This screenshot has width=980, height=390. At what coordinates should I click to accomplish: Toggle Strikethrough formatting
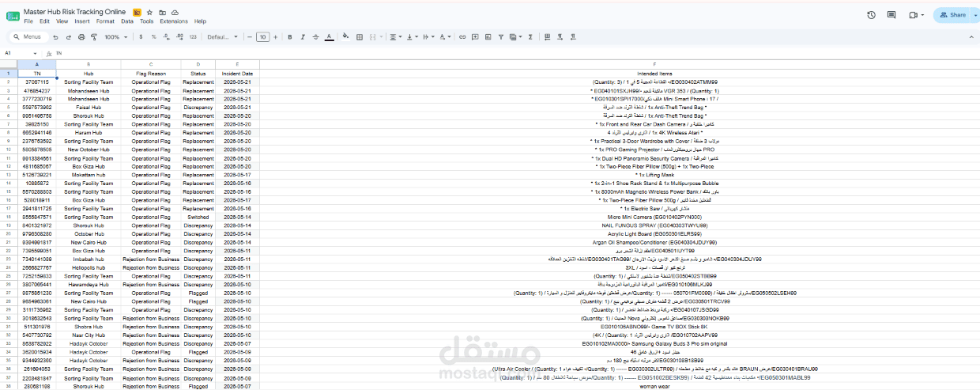tap(315, 37)
